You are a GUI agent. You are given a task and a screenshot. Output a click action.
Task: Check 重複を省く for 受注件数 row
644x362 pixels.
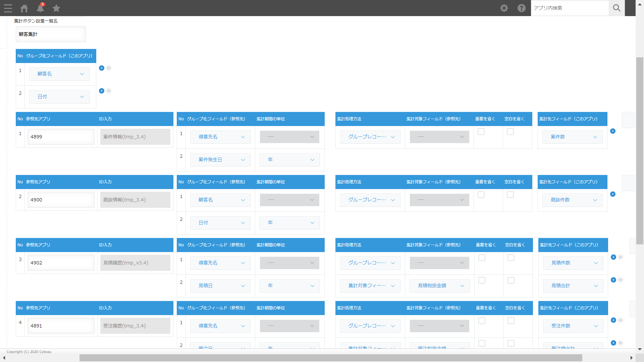pyautogui.click(x=482, y=321)
